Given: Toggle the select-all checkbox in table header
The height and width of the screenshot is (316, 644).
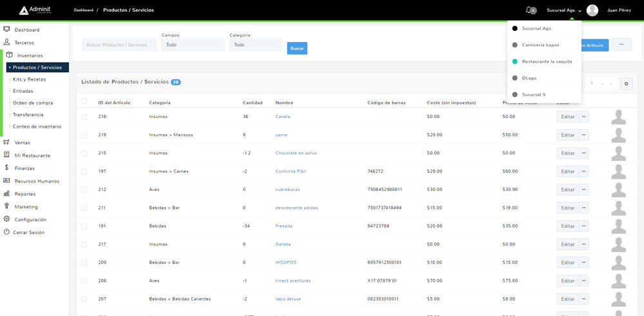Looking at the screenshot, I should 84,101.
